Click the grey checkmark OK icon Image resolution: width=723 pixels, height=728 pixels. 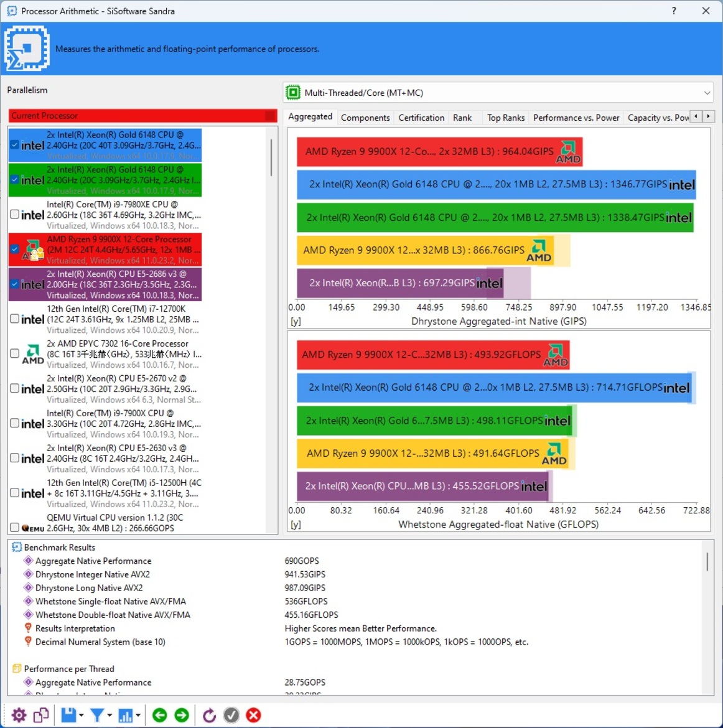[x=231, y=715]
